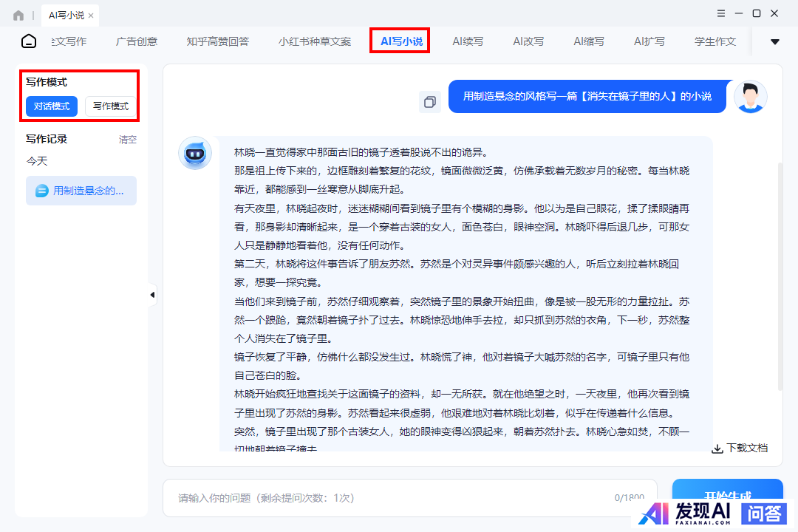Open the 小红书种草文案 tab

315,41
